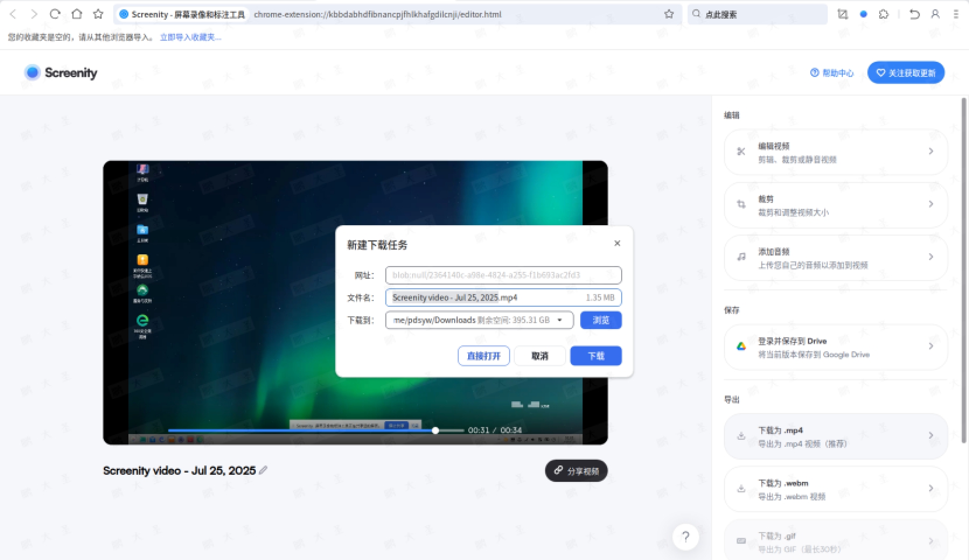This screenshot has height=560, width=969.
Task: Open the 下载到 save path dropdown
Action: (x=560, y=320)
